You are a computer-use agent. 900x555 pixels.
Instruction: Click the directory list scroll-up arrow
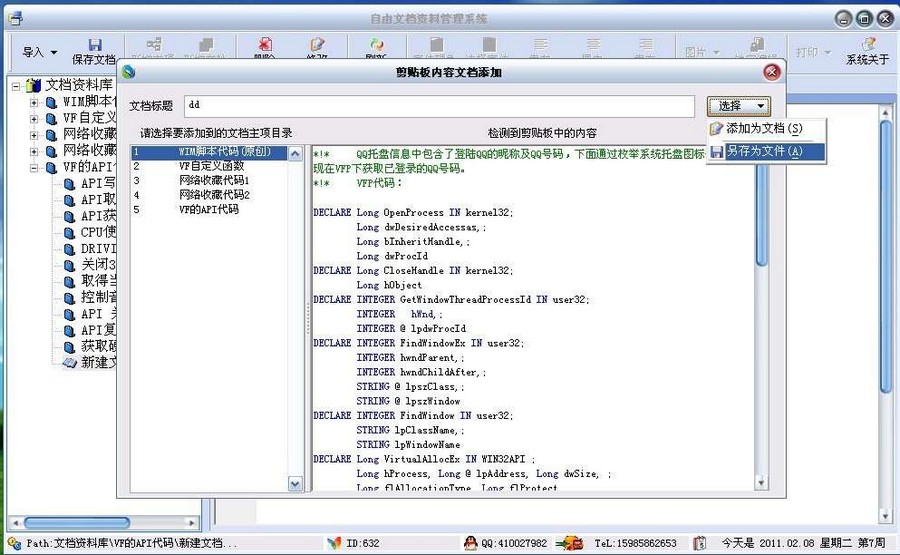coord(295,154)
